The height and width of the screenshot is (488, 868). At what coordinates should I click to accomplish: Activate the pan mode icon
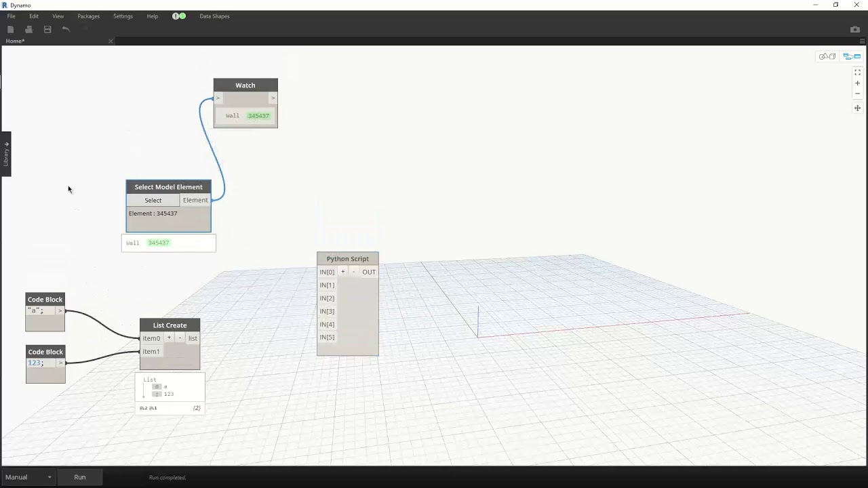[x=857, y=108]
